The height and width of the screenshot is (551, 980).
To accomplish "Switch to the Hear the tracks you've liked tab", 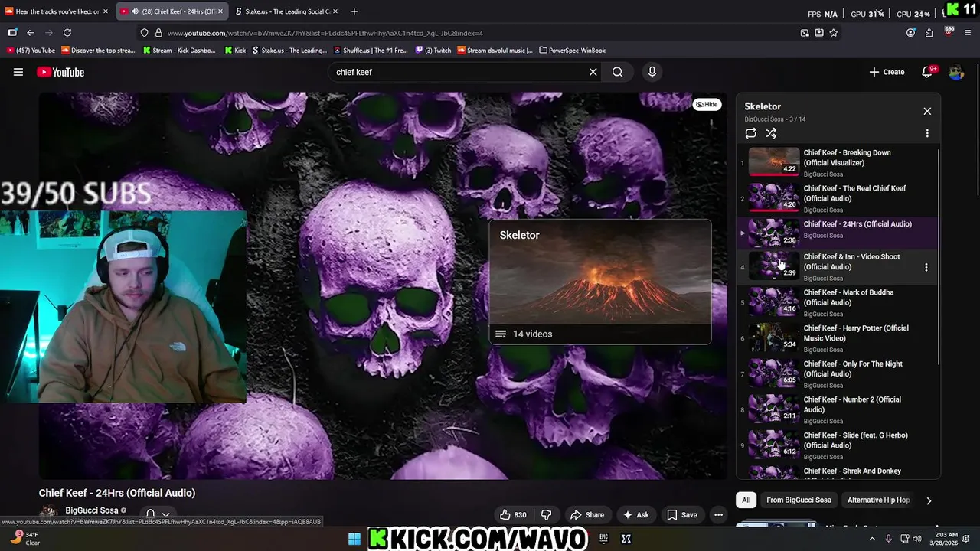I will tap(57, 11).
